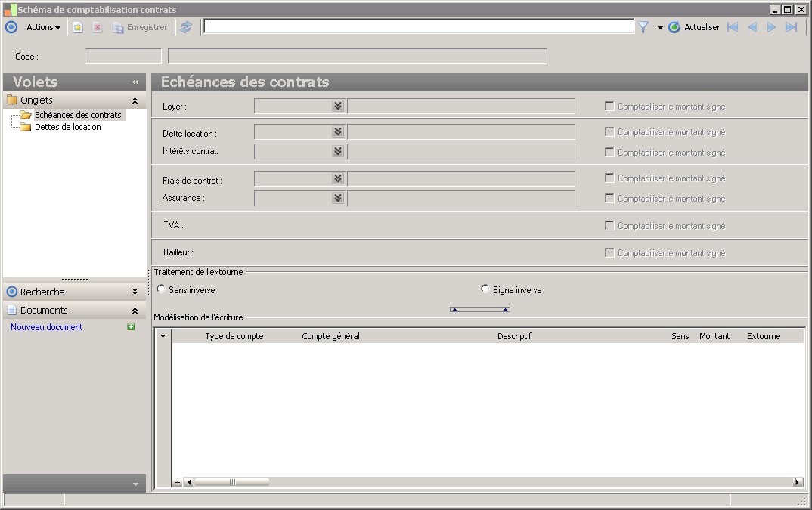Image resolution: width=812 pixels, height=510 pixels.
Task: Collapse the Volets panel with double chevron
Action: [135, 82]
